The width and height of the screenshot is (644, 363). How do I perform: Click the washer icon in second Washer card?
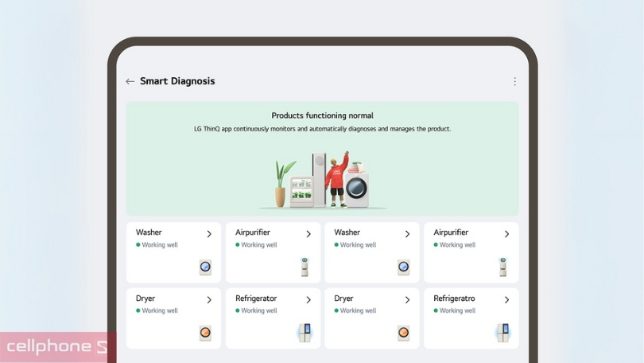point(404,267)
